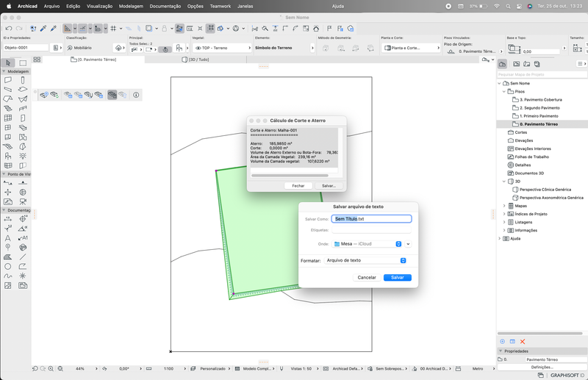Select the Spline tool
The width and height of the screenshot is (588, 380).
8,276
